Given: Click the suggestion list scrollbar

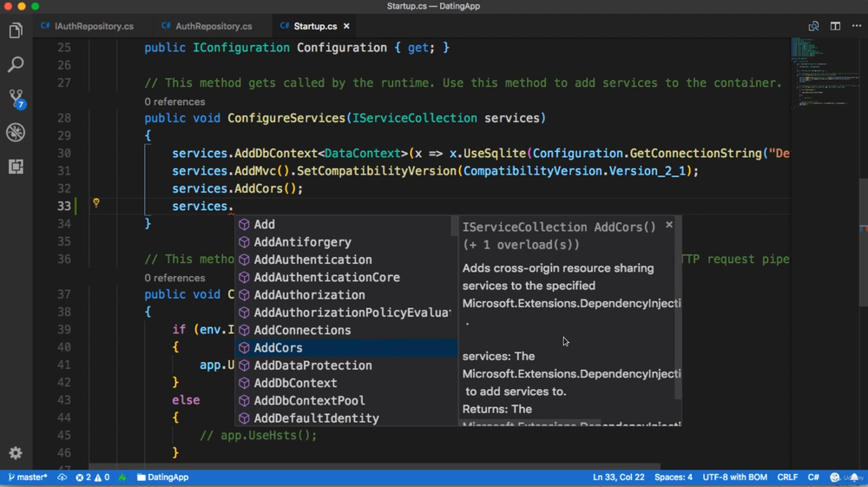Looking at the screenshot, I should [455, 225].
